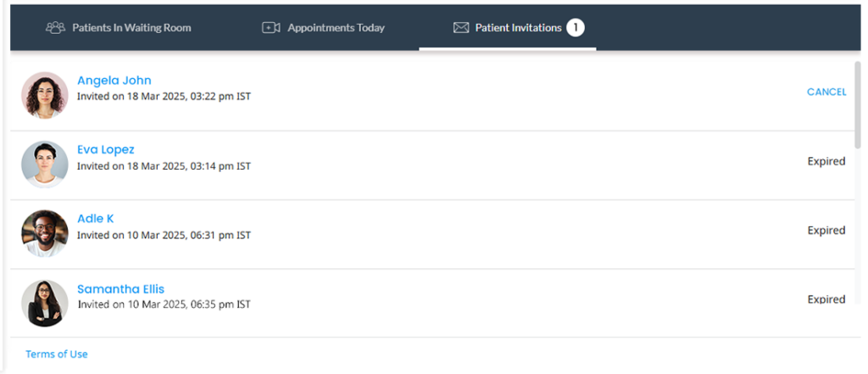
Task: Open Adle K's profile photo
Action: 45,233
